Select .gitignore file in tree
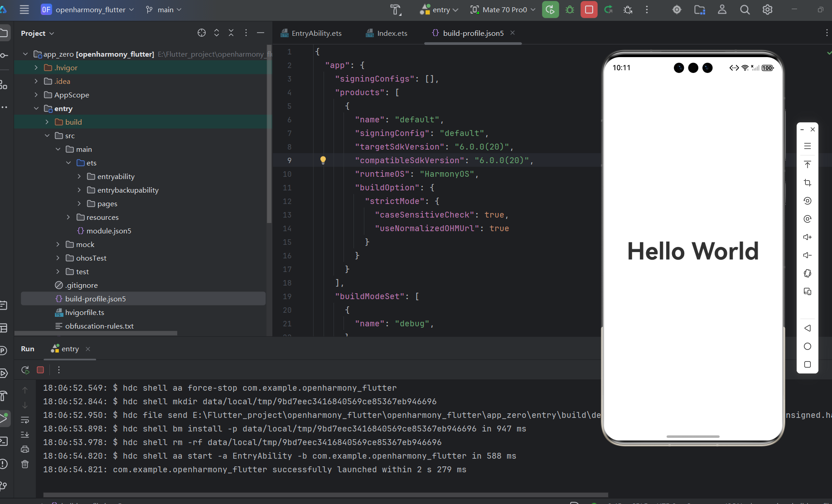 [x=76, y=285]
